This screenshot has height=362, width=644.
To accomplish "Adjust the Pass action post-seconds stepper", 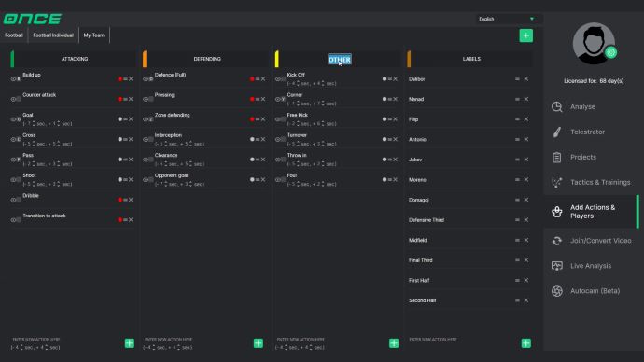I will tap(59, 164).
